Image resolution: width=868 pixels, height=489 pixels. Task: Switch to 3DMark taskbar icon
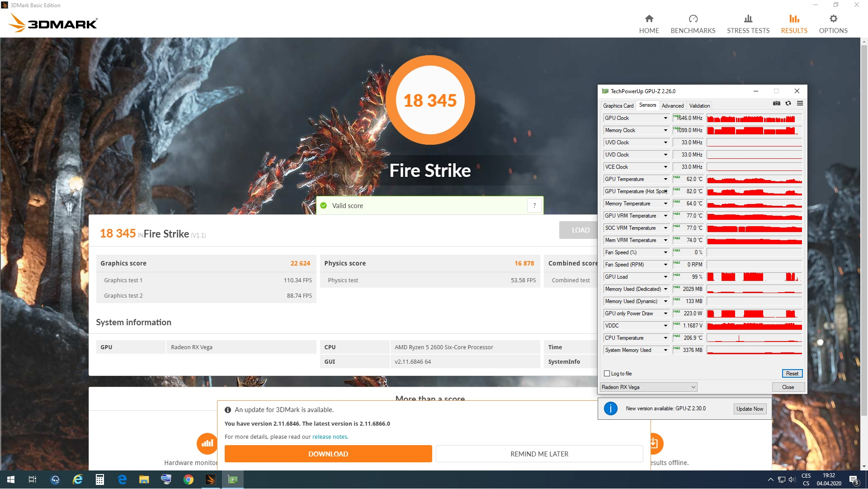[x=211, y=480]
